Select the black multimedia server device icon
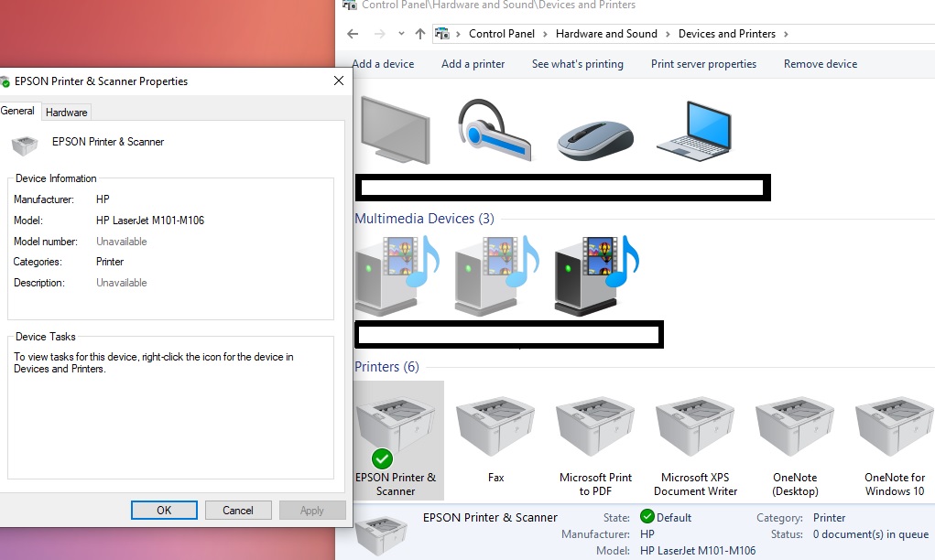 (x=596, y=274)
